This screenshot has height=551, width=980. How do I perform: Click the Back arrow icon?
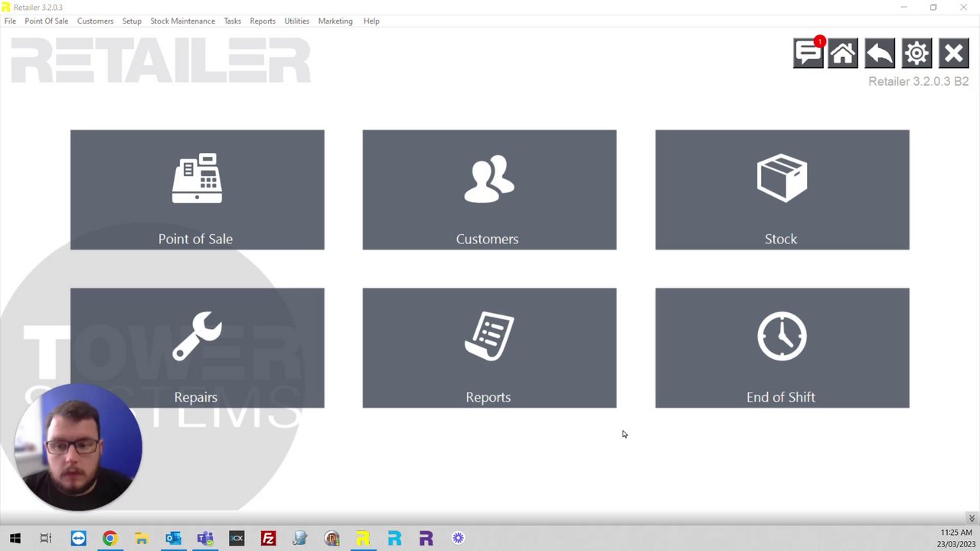coord(879,54)
